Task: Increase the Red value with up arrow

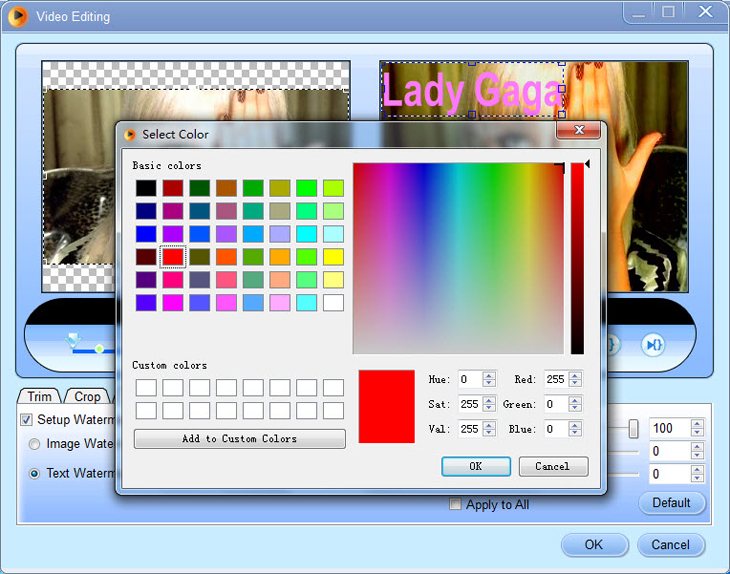Action: (x=575, y=376)
